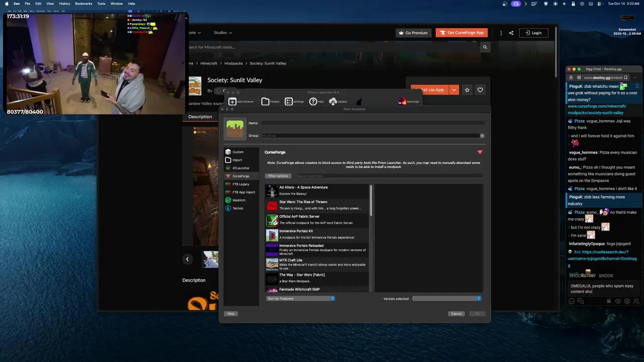Click Go Premium on the CurseForge page
The height and width of the screenshot is (362, 644).
click(413, 33)
